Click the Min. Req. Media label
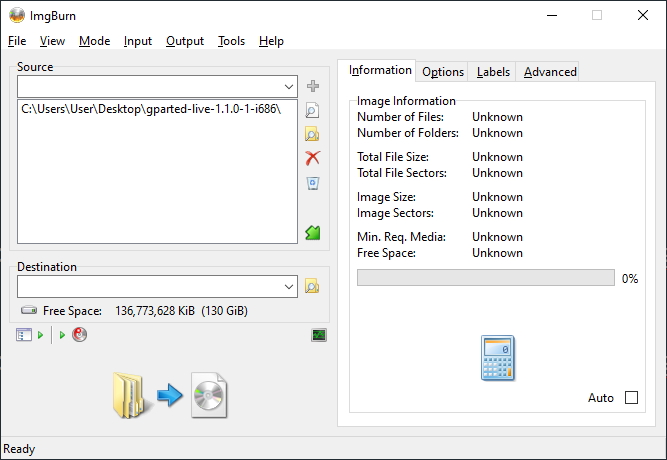This screenshot has height=460, width=667. pos(401,237)
